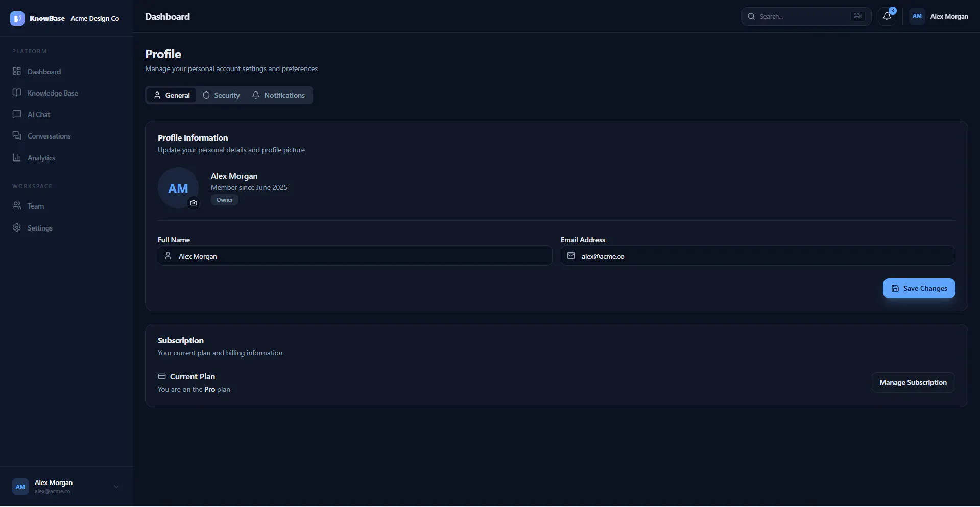Click the Profile Information heading
Image resolution: width=980 pixels, height=507 pixels.
[193, 137]
